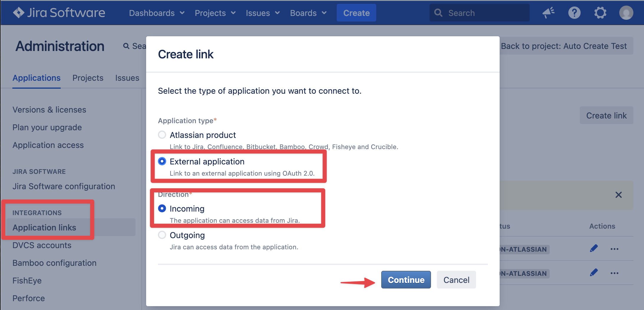Expand the Dashboards dropdown menu

[157, 13]
